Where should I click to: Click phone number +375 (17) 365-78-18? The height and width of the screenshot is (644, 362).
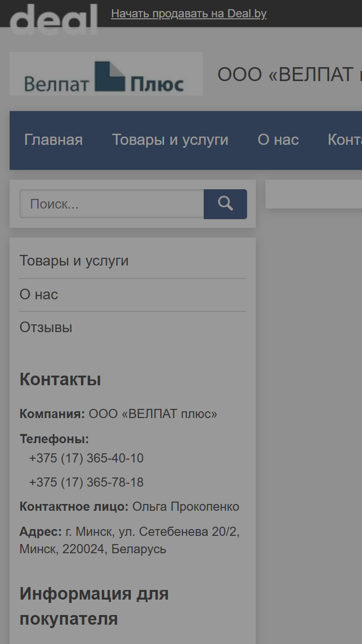[x=86, y=482]
